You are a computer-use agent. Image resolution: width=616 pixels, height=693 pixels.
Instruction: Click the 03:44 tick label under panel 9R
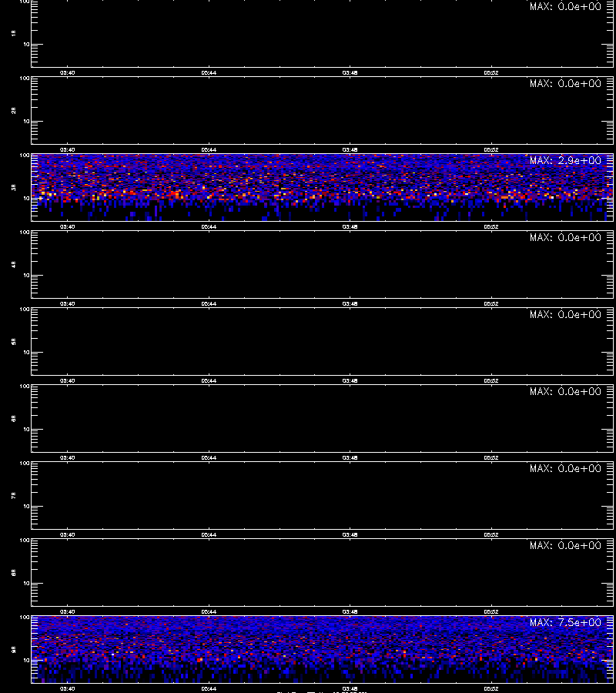(x=209, y=688)
